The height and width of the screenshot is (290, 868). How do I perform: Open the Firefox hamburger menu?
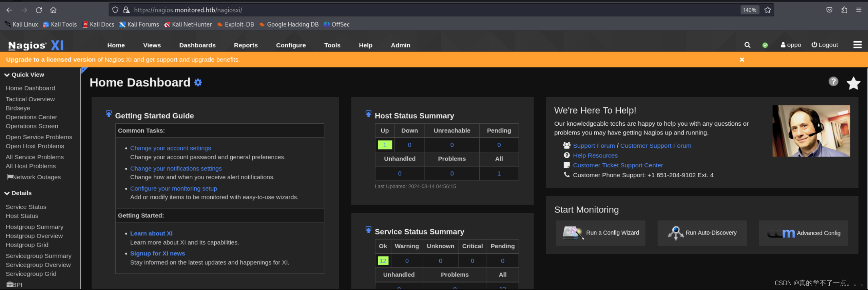(859, 10)
